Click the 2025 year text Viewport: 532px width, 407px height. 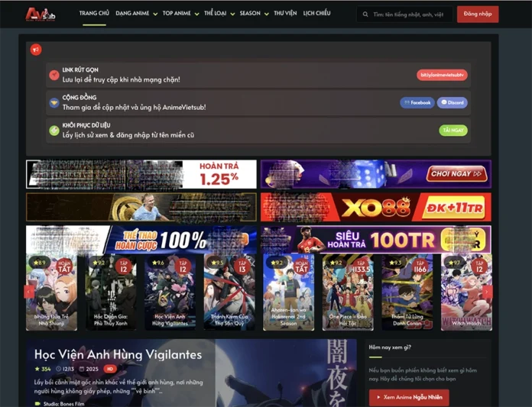pos(92,369)
